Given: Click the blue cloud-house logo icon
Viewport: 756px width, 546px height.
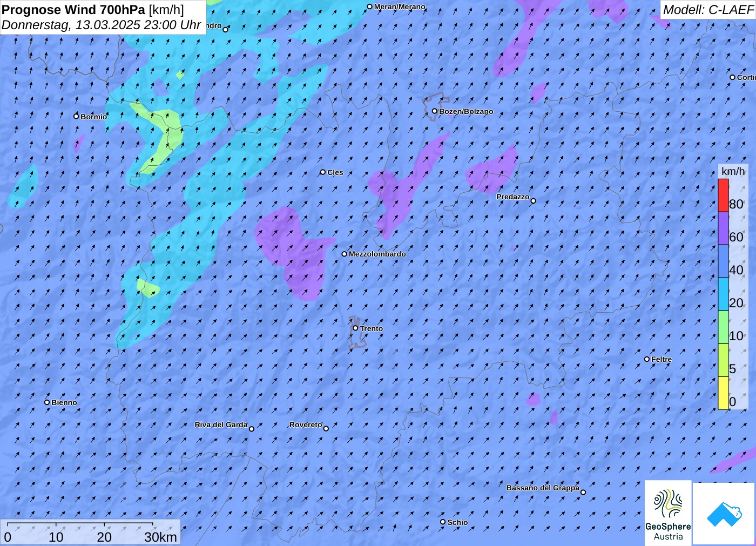Looking at the screenshot, I should click(724, 514).
